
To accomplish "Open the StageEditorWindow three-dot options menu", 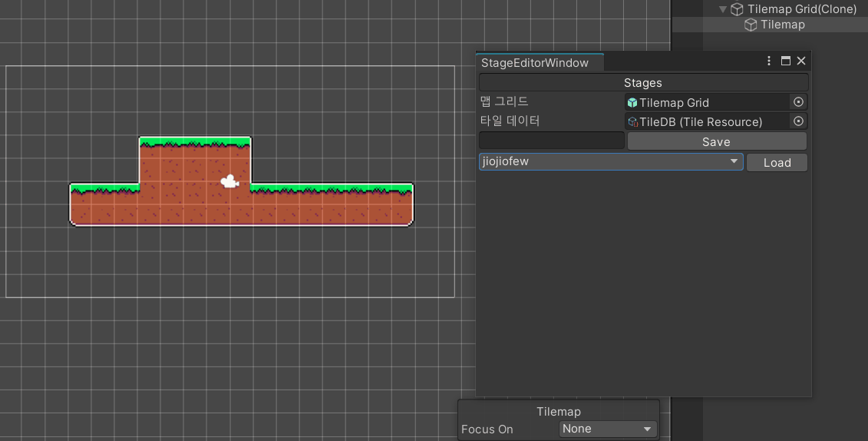I will pos(769,61).
